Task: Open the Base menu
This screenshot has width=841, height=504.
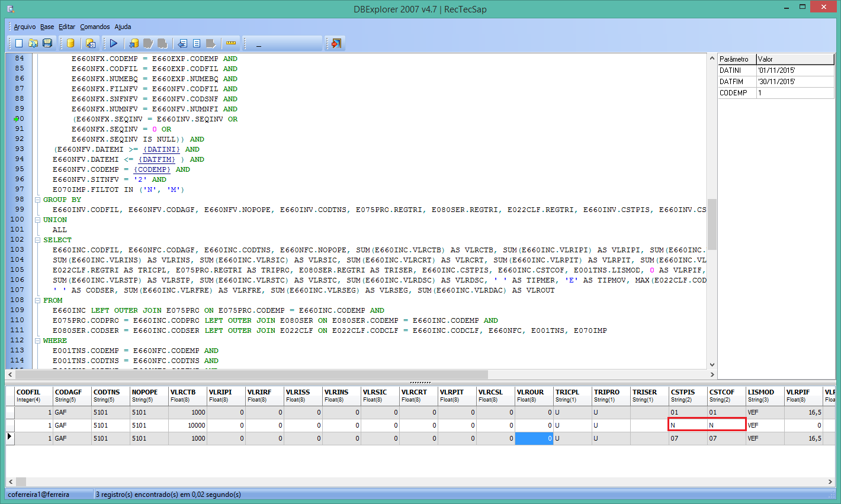Action: (47, 27)
